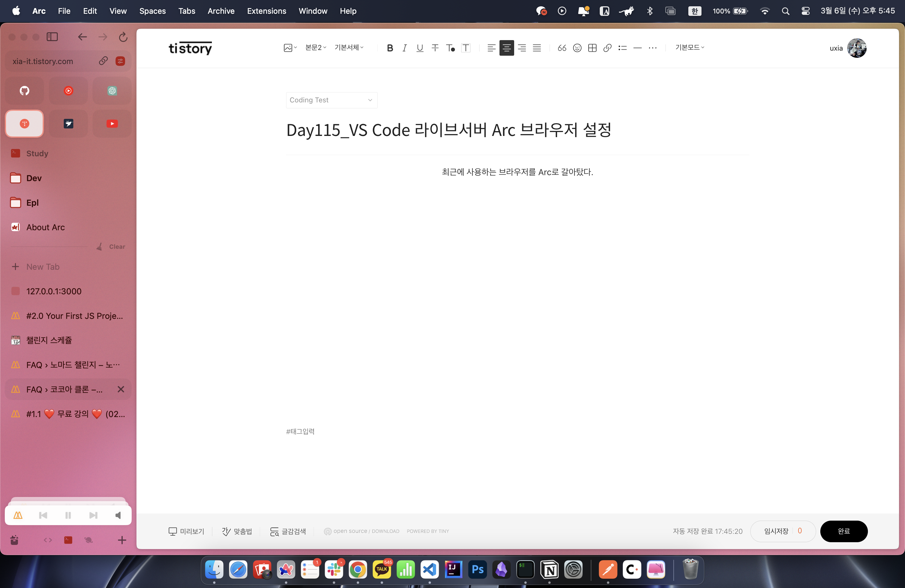Toggle bold formatting

(390, 48)
